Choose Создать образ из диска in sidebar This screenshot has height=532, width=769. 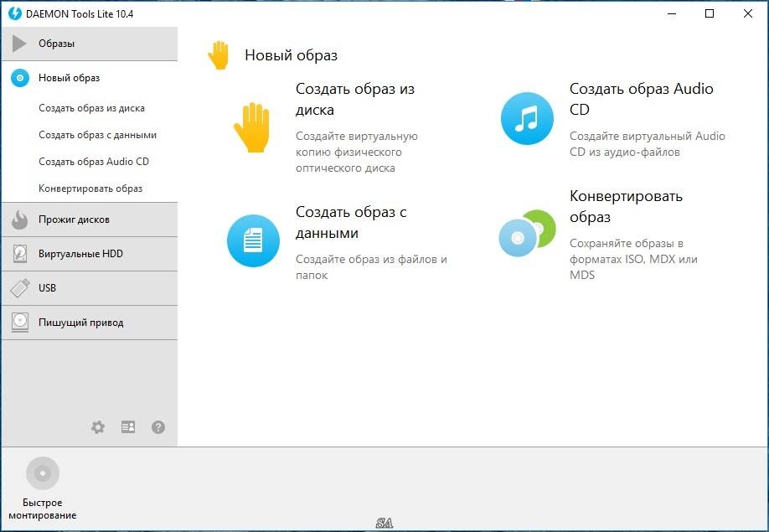coord(91,108)
